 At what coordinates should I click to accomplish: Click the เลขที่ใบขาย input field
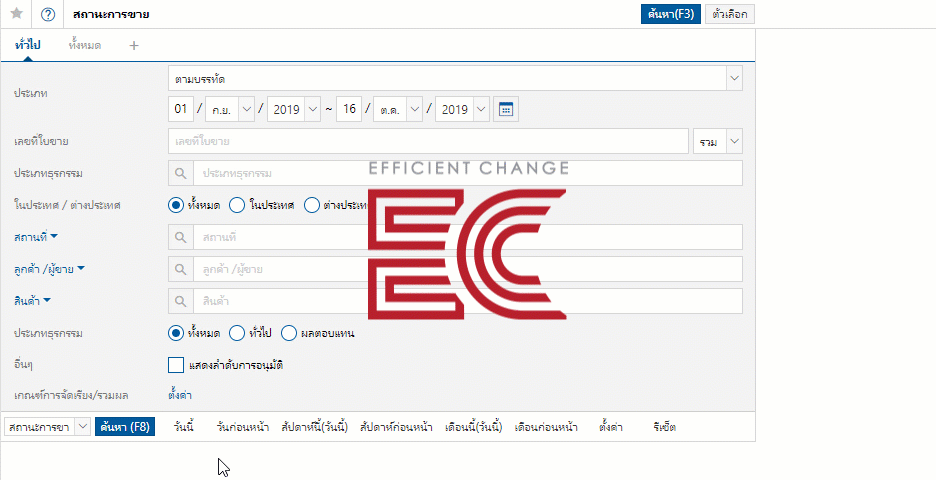click(x=428, y=141)
